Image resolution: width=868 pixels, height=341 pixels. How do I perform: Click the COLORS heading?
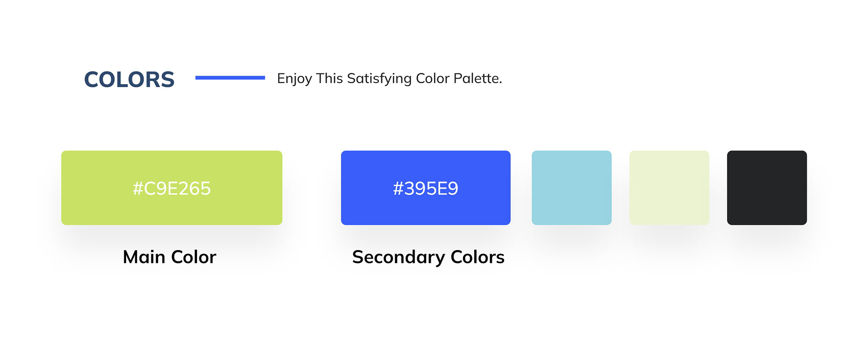[129, 80]
